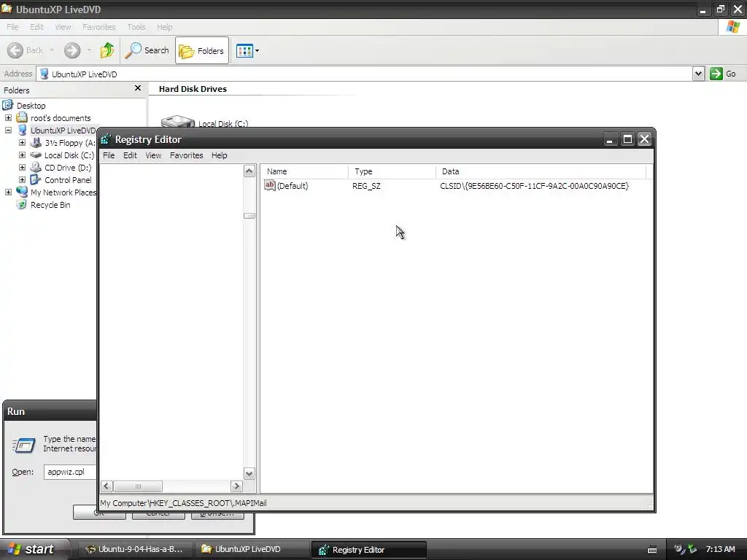Expand the Local Disk (C:) tree node
The image size is (747, 560).
[x=22, y=155]
